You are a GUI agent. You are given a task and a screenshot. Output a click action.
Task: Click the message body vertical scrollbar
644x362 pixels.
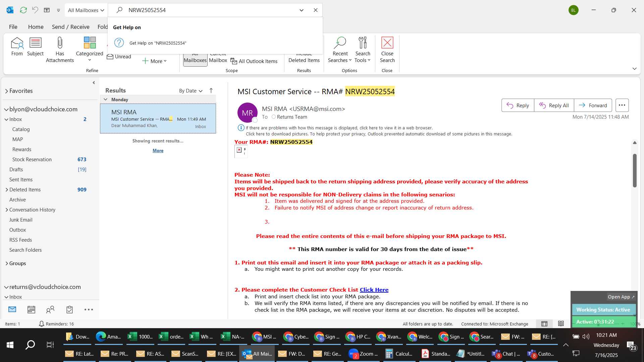click(x=635, y=171)
